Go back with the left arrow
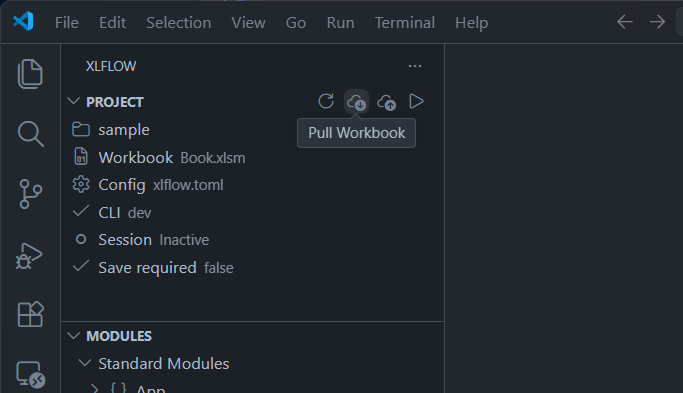 (x=625, y=22)
